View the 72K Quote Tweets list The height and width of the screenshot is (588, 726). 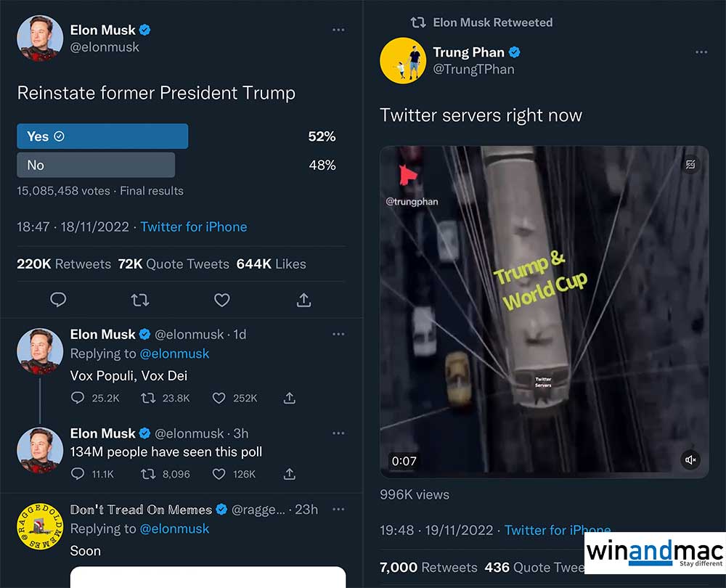tap(173, 264)
